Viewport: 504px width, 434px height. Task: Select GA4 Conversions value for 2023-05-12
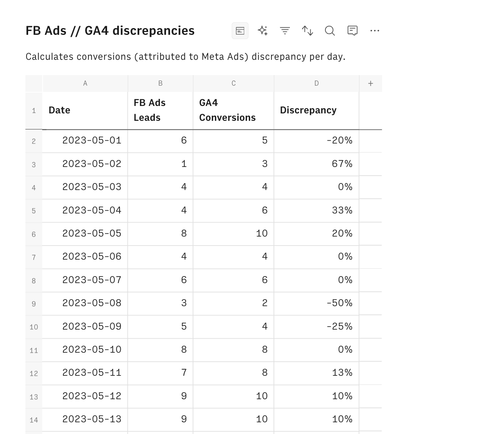point(234,396)
